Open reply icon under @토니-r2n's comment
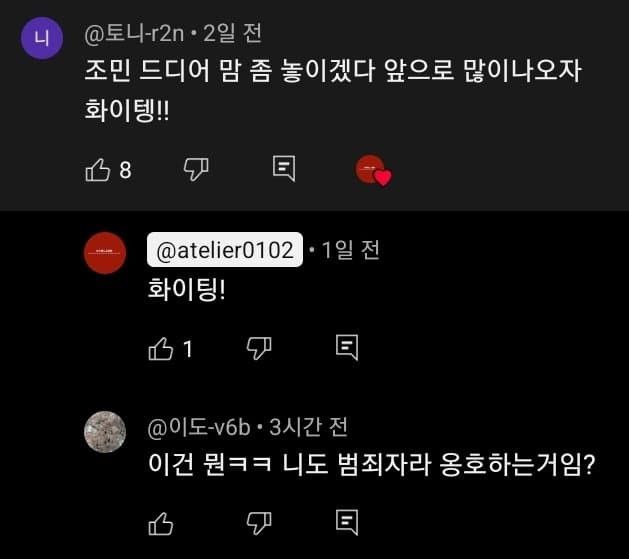Screen dimensions: 629x559 click(284, 169)
